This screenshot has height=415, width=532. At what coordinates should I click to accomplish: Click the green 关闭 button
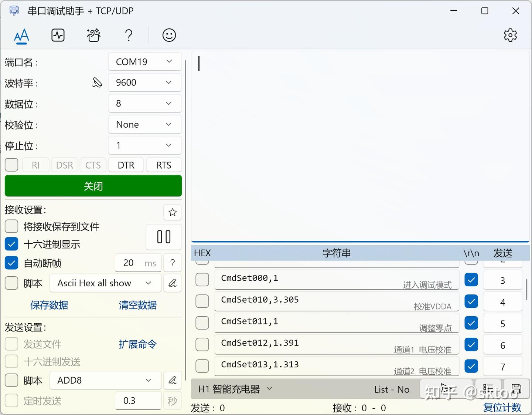(x=93, y=186)
